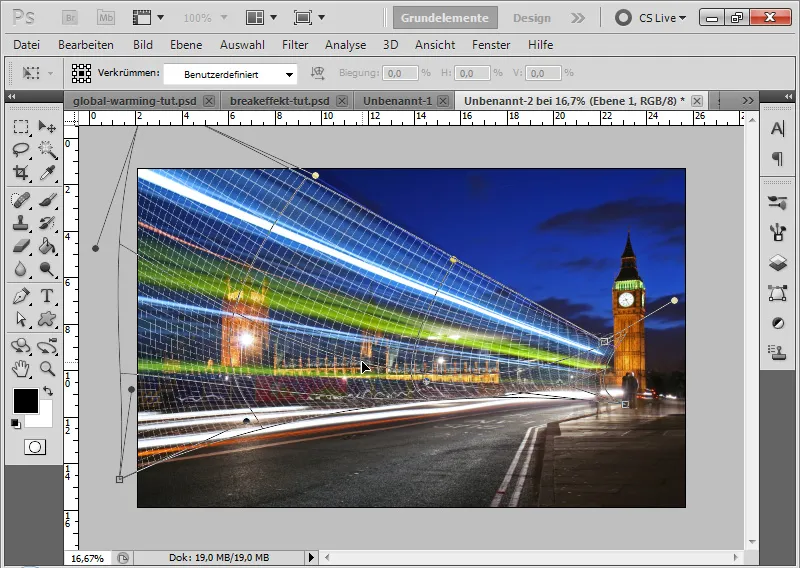This screenshot has width=800, height=568.
Task: Activate the Grundelemente workspace
Action: coord(445,18)
